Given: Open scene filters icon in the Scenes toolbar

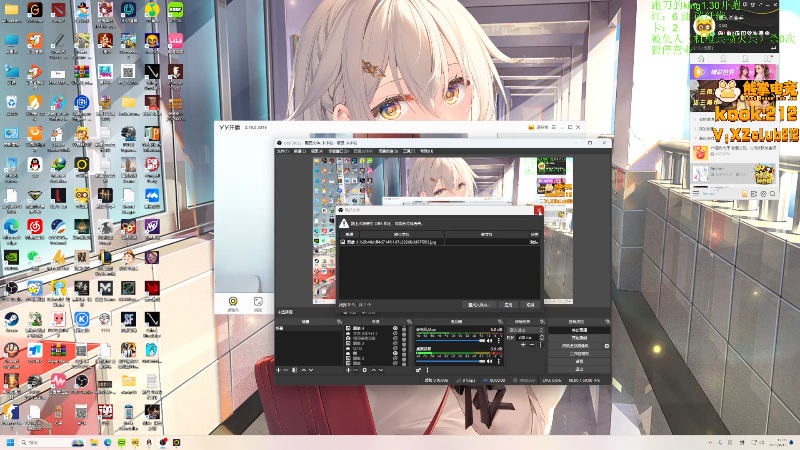Looking at the screenshot, I should pos(294,370).
